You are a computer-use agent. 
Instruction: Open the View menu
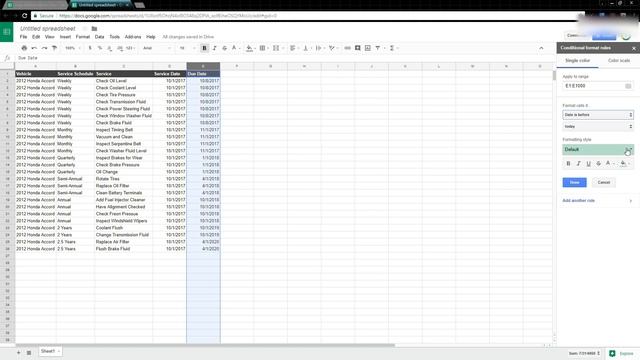49,37
